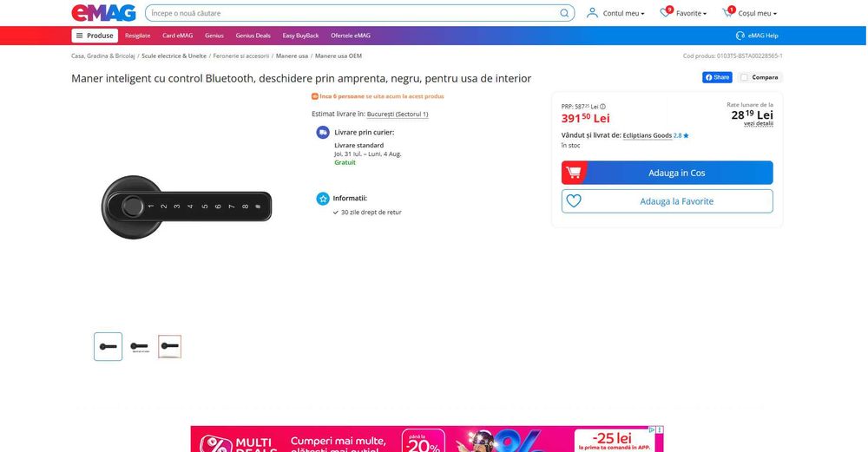Open Ofertele eMAG in the navigation bar
This screenshot has width=868, height=452.
[351, 36]
